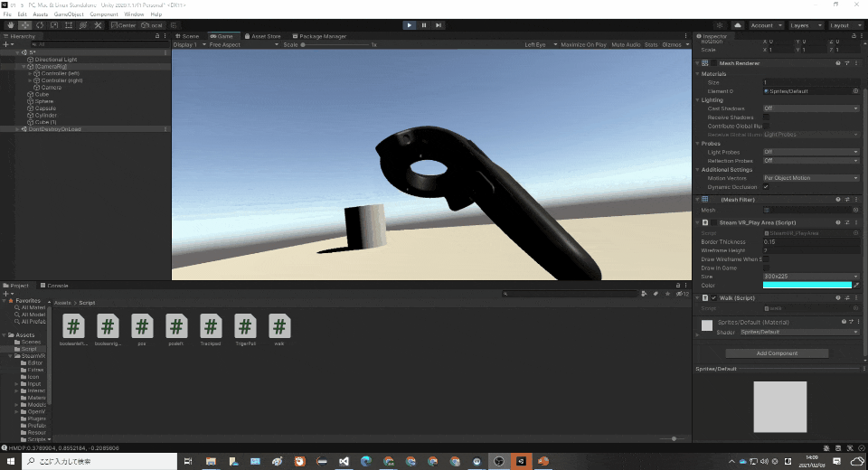The height and width of the screenshot is (470, 868).
Task: Select the walk script asset
Action: point(279,330)
